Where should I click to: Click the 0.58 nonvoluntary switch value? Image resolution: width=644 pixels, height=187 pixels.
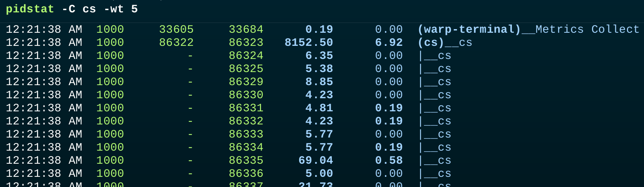(x=389, y=160)
